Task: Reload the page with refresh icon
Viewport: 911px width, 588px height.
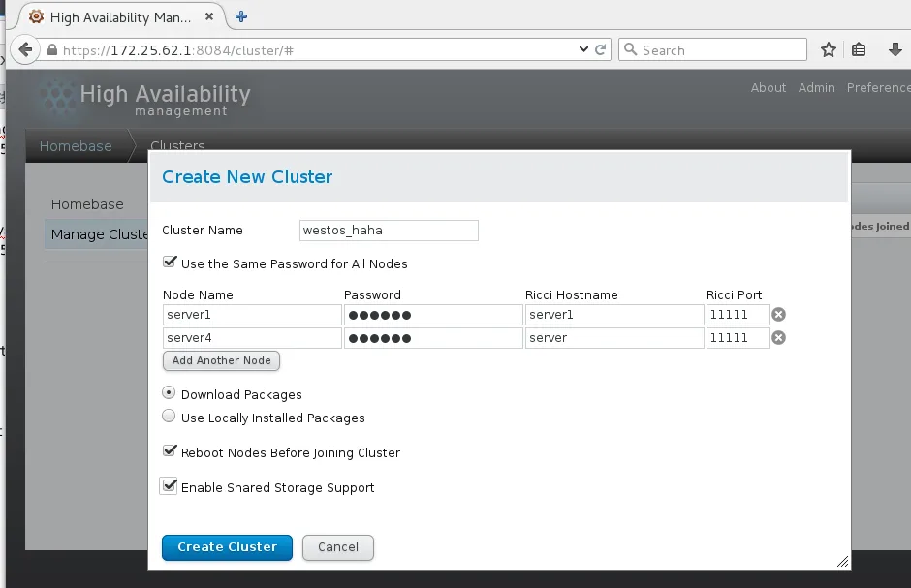Action: 601,50
